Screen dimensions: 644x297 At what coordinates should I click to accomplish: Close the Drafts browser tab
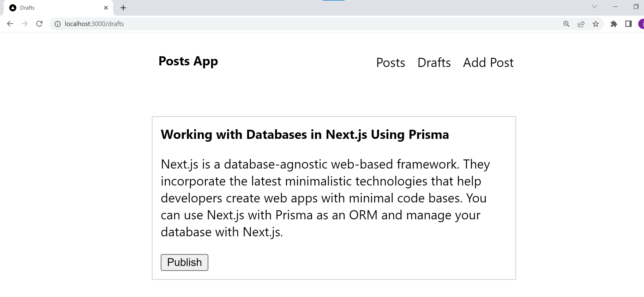coord(106,8)
